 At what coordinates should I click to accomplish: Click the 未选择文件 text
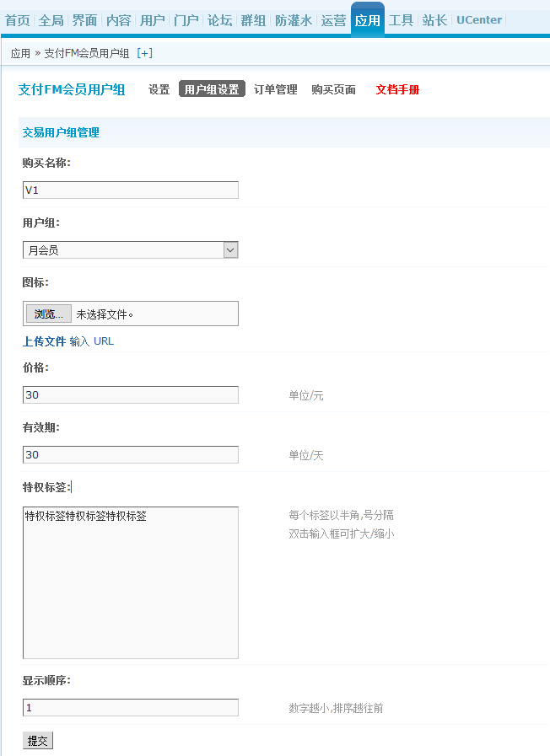(x=105, y=314)
